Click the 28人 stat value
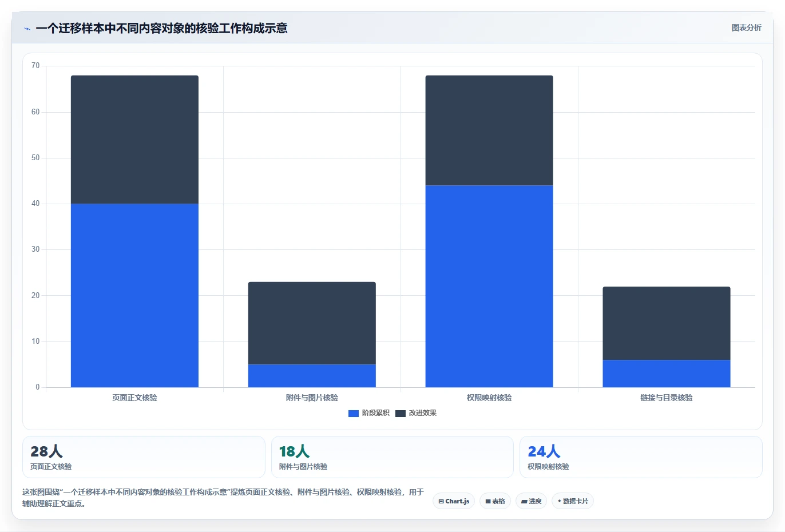 (x=46, y=451)
